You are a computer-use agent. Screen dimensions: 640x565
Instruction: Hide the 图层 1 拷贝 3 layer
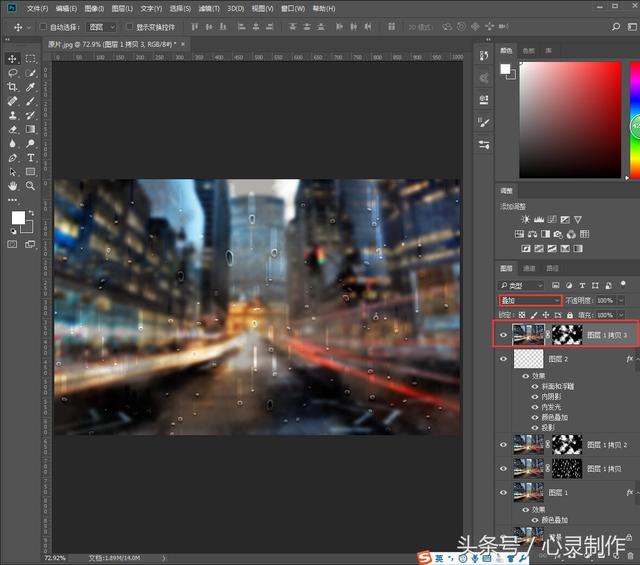pyautogui.click(x=503, y=335)
